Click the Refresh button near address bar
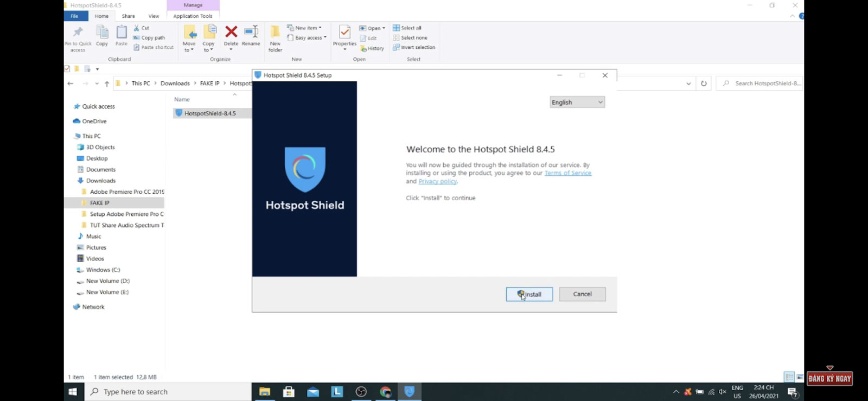This screenshot has height=401, width=868. click(704, 84)
